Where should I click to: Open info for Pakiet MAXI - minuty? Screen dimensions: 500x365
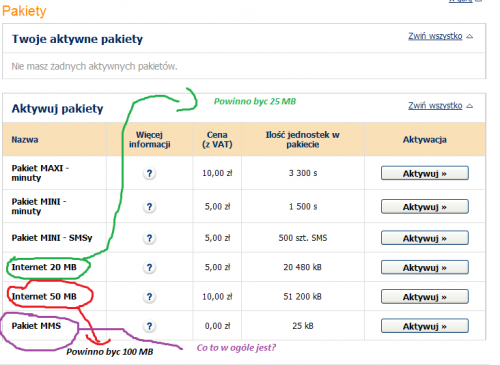click(149, 173)
